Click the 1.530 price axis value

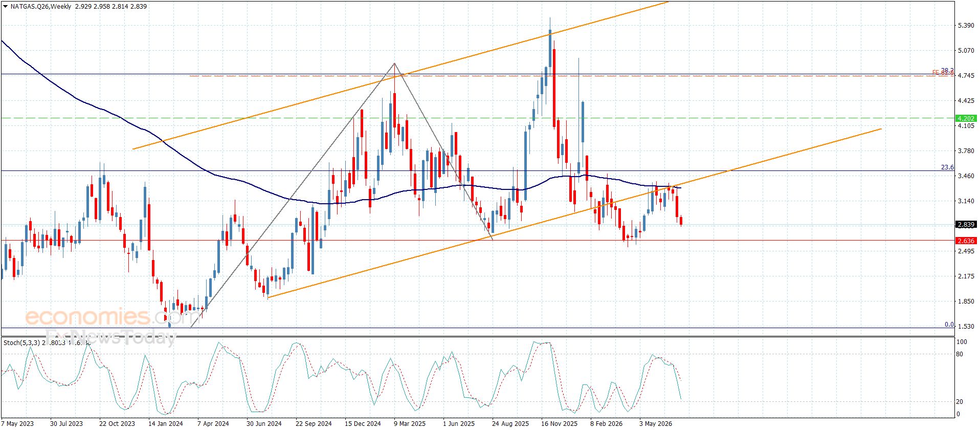[966, 326]
